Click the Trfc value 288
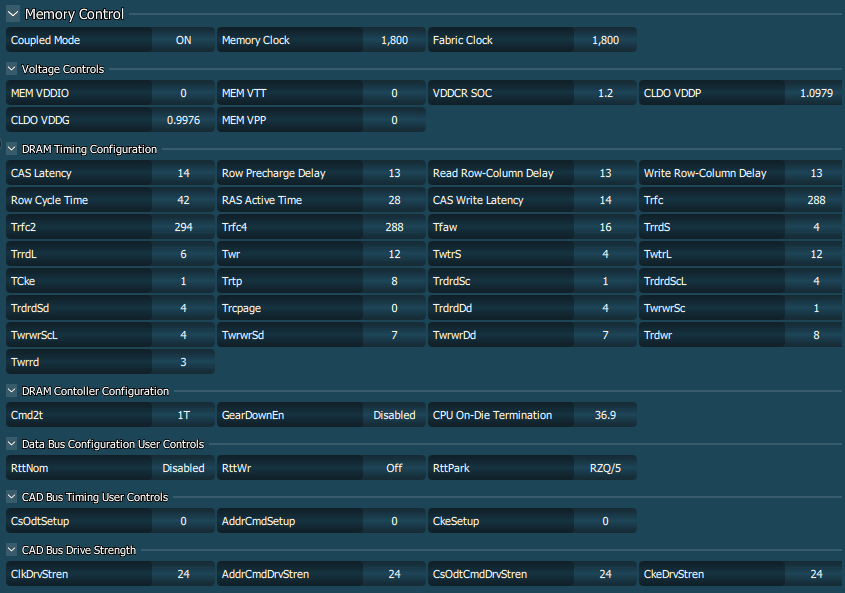Viewport: 845px width, 593px height. 816,200
